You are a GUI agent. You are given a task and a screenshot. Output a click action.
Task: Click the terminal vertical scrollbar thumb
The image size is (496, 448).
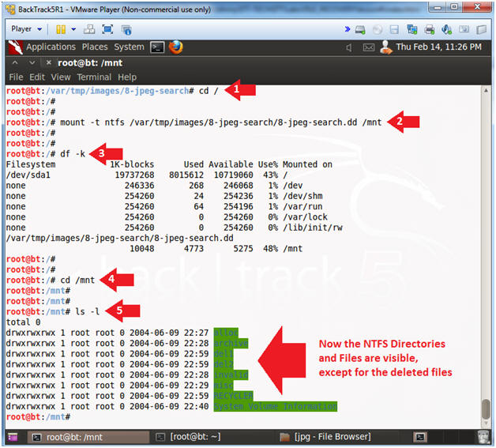click(486, 408)
